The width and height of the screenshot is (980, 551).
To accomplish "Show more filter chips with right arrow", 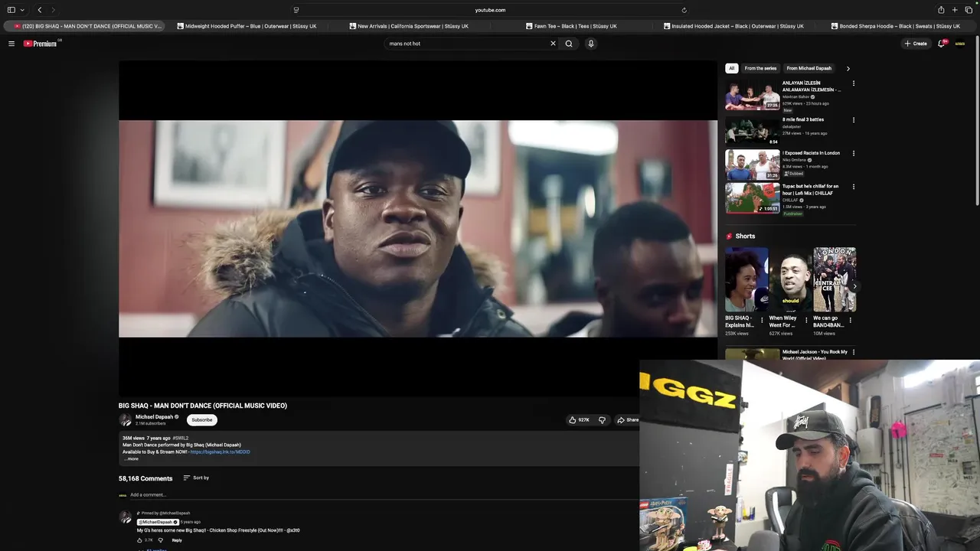I will (x=848, y=68).
